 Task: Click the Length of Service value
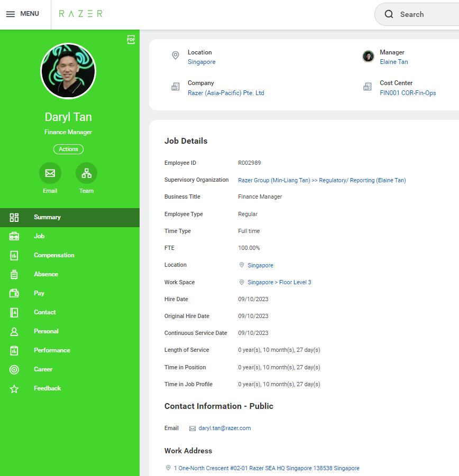[x=279, y=350]
